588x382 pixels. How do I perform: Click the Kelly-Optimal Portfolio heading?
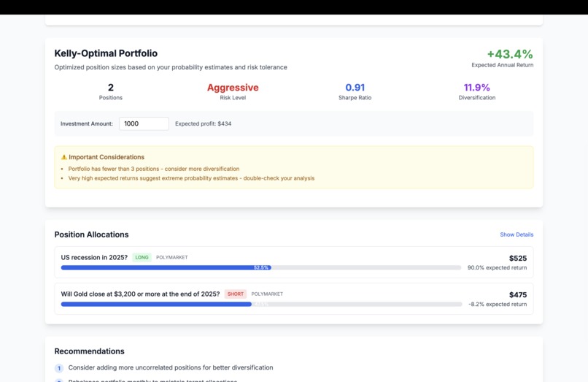pyautogui.click(x=106, y=53)
